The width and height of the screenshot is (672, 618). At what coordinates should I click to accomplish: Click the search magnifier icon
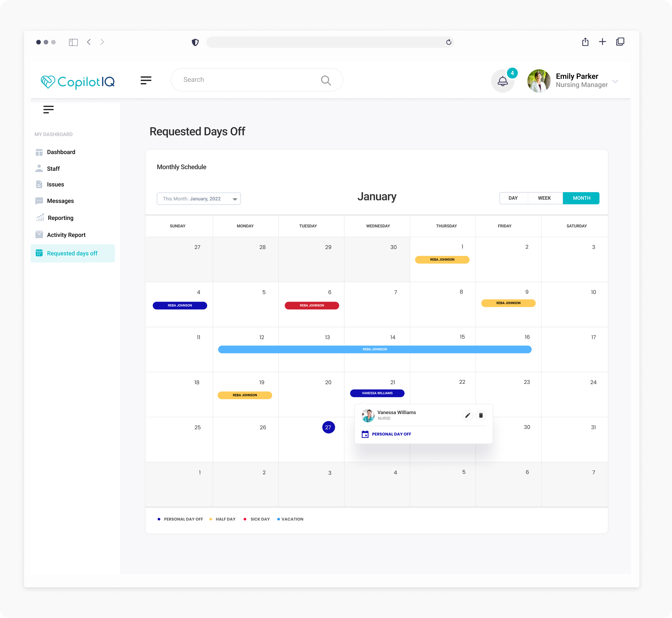coord(326,80)
